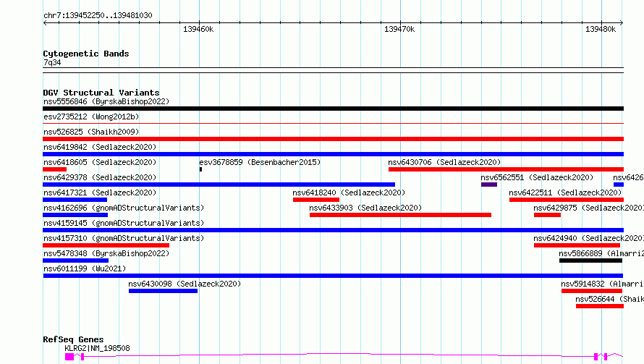Screen dimensions: 644x364
Task: Open the nsv6011199 (Wu2021) label
Action: pyautogui.click(x=85, y=268)
